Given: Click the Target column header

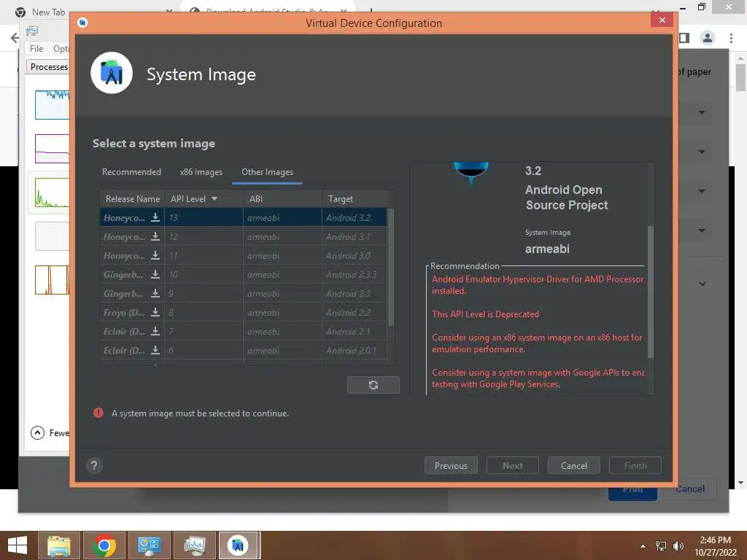Looking at the screenshot, I should (355, 198).
